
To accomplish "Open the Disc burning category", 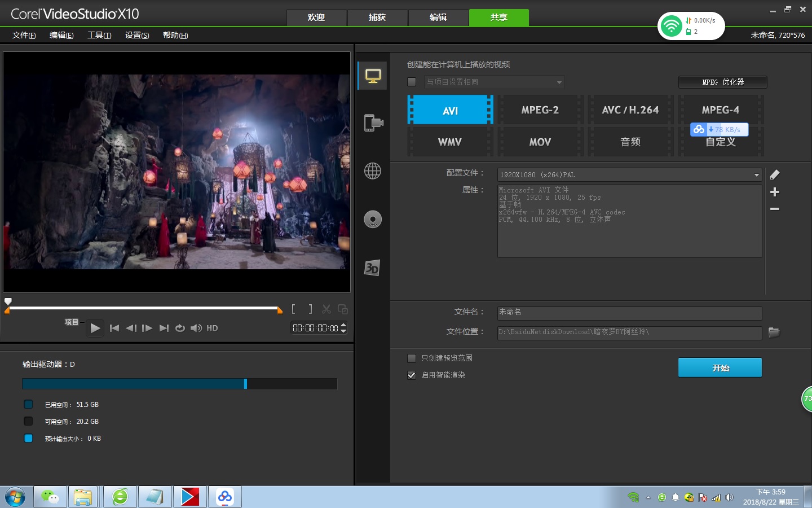I will [373, 219].
